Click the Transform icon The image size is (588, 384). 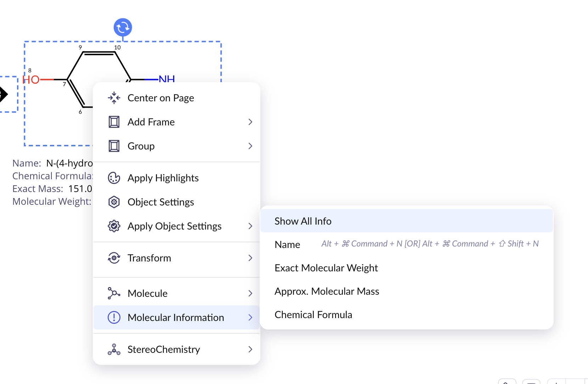coord(114,258)
